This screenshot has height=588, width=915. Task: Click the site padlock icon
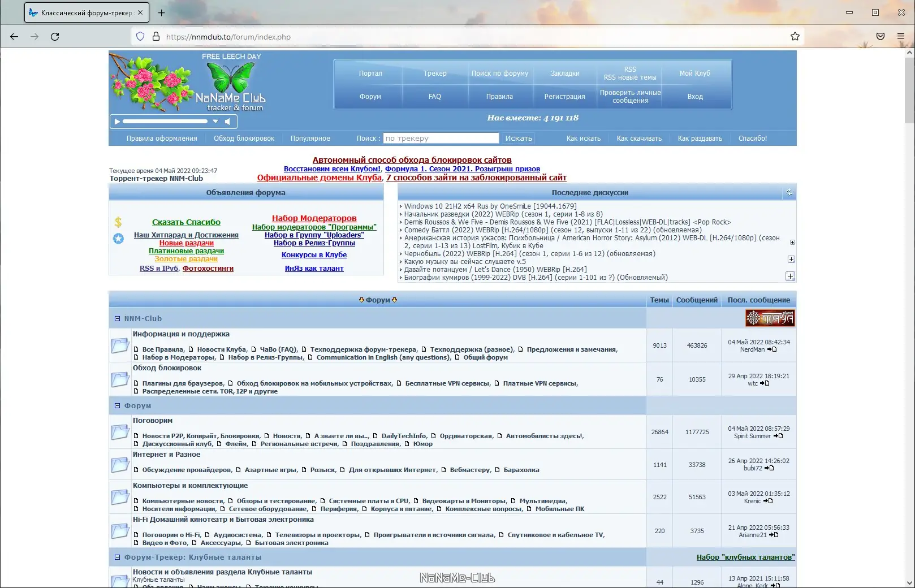pos(156,37)
